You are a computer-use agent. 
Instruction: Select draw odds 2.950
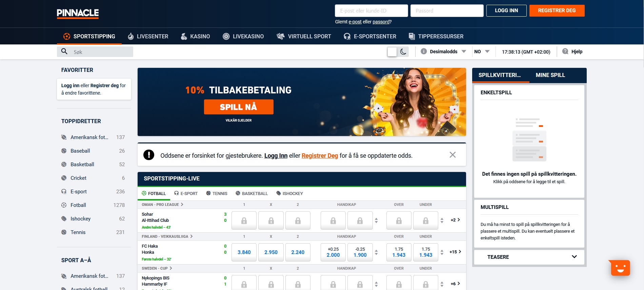point(271,252)
